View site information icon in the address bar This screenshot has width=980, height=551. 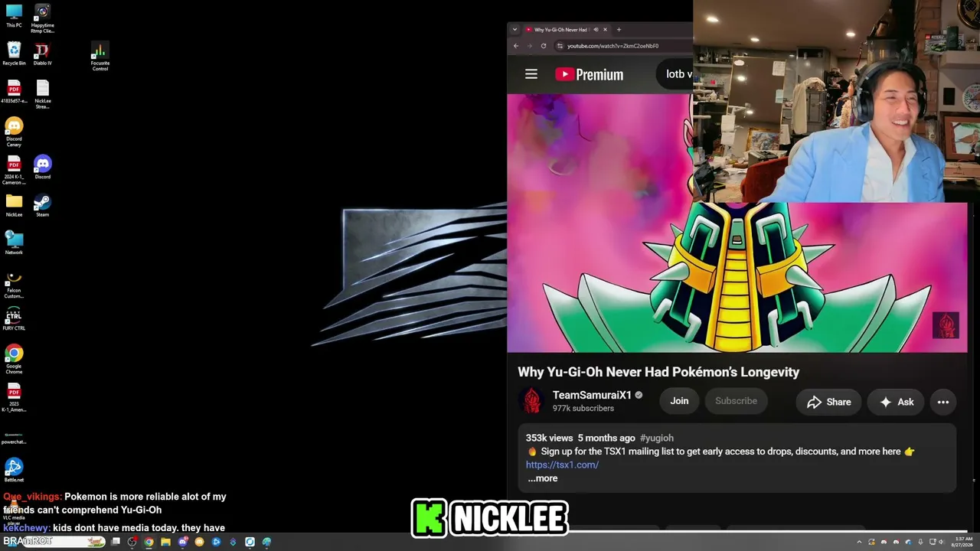[x=560, y=46]
